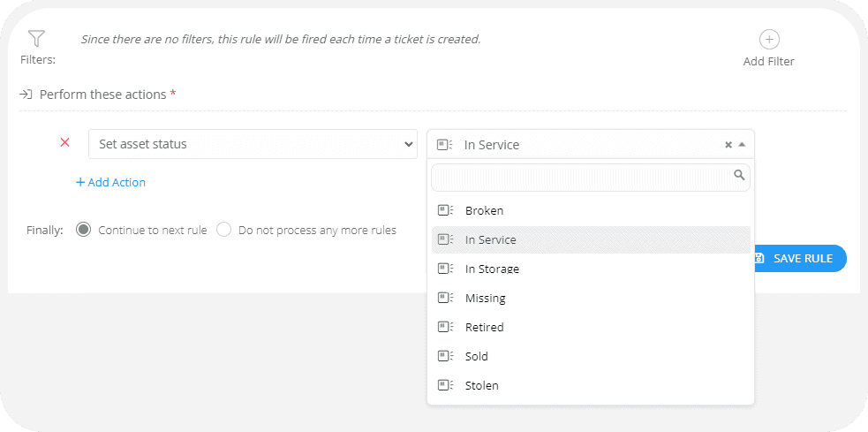Screen dimensions: 868x432
Task: Click the Perform these actions arrow icon
Action: point(26,95)
